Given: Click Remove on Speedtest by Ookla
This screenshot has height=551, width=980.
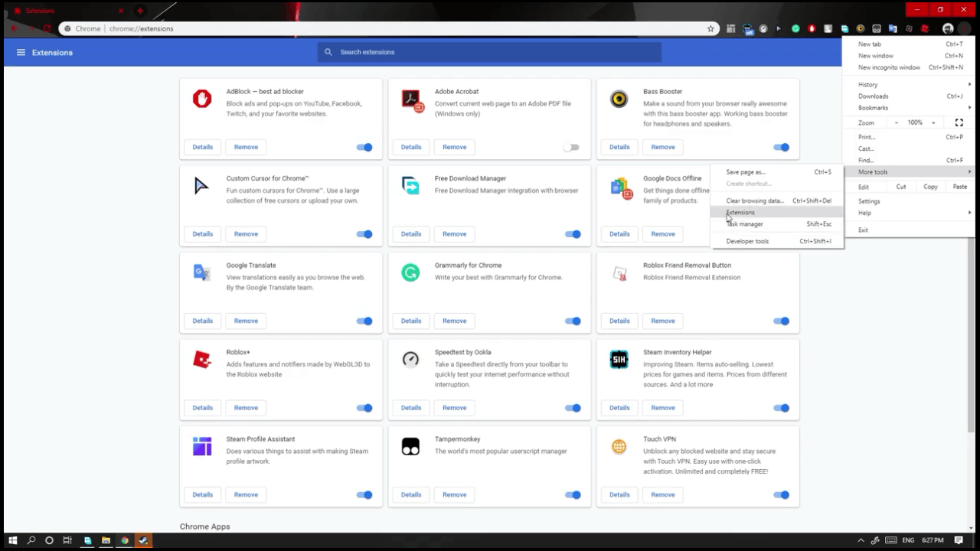Looking at the screenshot, I should (454, 408).
